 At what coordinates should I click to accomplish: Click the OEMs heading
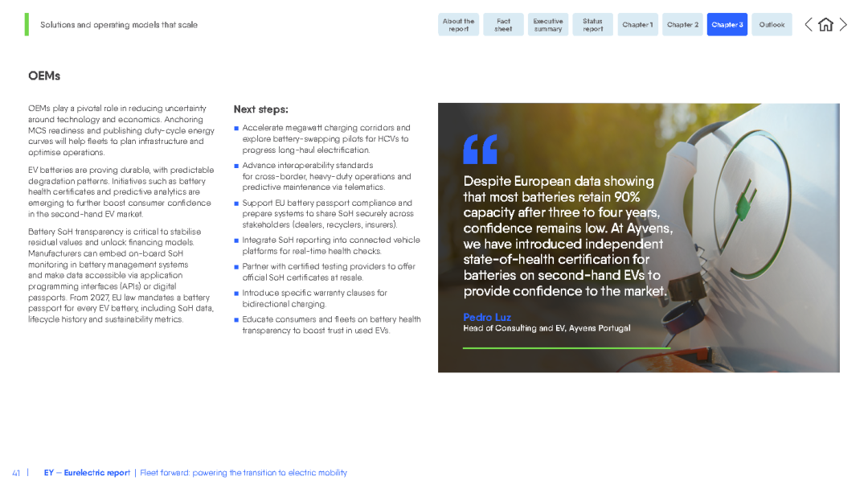click(x=44, y=76)
